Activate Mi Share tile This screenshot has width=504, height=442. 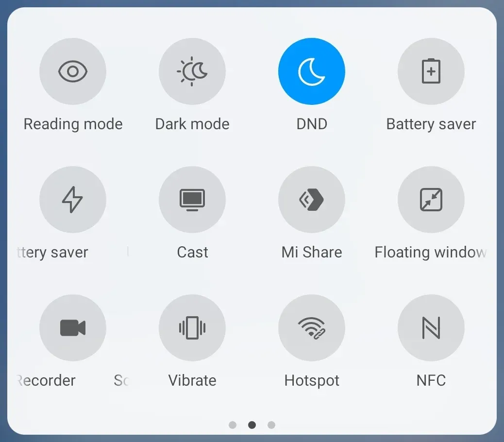[312, 200]
